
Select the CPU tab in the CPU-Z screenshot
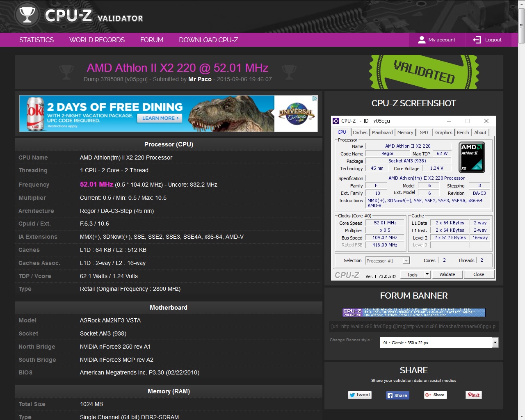(342, 132)
